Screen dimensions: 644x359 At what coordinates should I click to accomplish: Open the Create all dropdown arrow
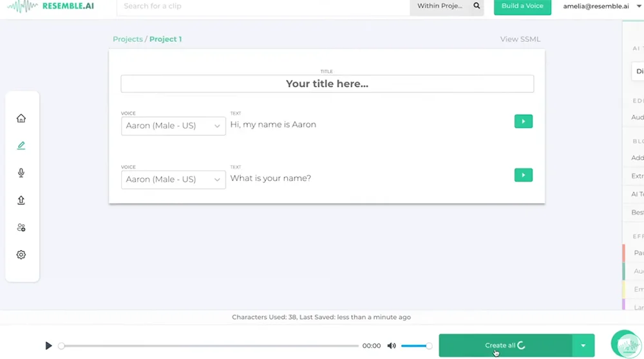coord(583,345)
